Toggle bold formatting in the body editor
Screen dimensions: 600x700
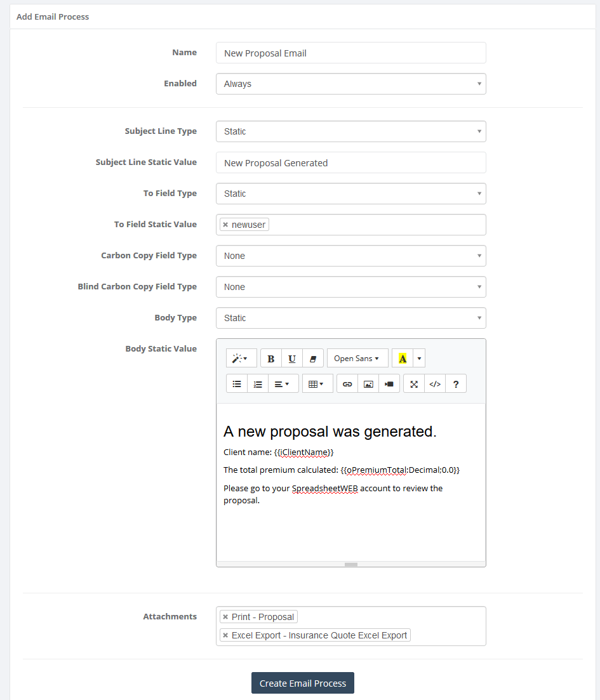click(270, 358)
